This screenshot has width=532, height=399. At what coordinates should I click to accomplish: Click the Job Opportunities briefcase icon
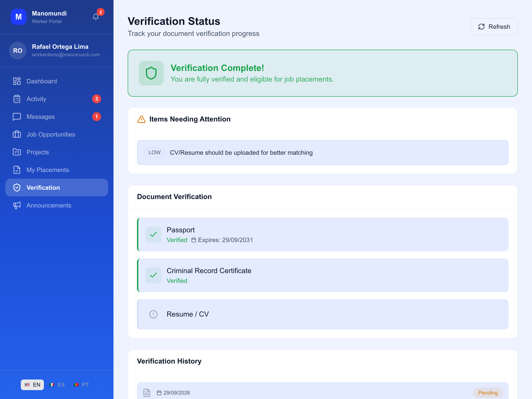(x=17, y=135)
